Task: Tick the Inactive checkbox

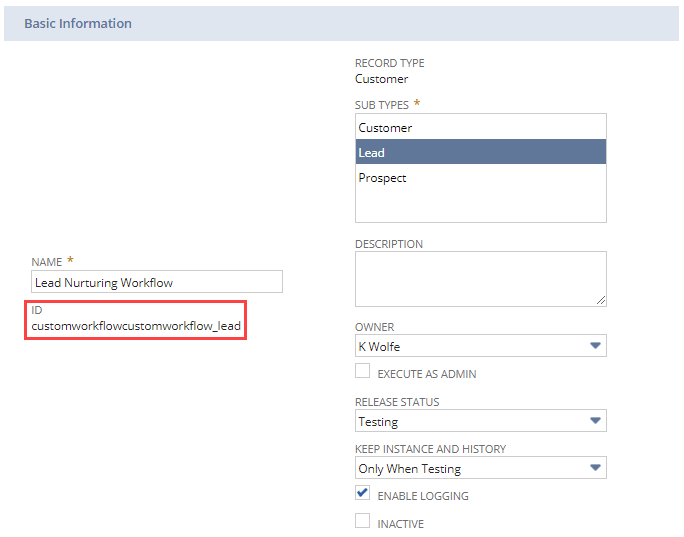Action: pyautogui.click(x=363, y=521)
